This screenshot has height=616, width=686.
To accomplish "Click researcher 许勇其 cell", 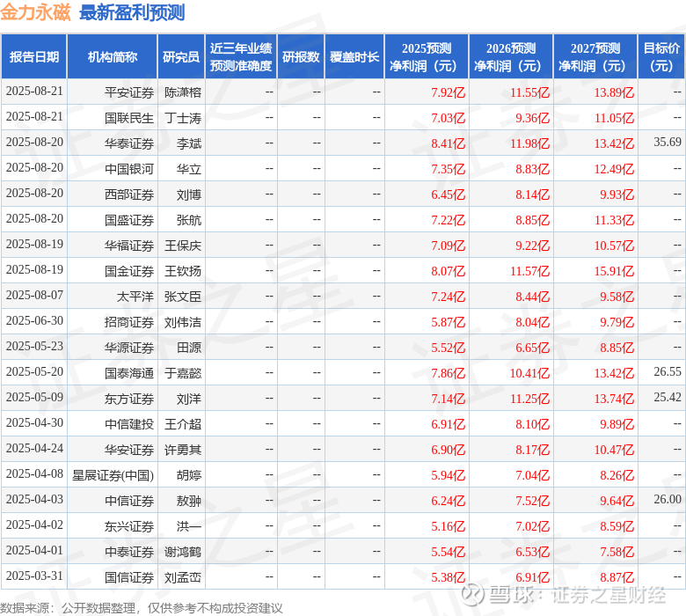I will (x=183, y=450).
